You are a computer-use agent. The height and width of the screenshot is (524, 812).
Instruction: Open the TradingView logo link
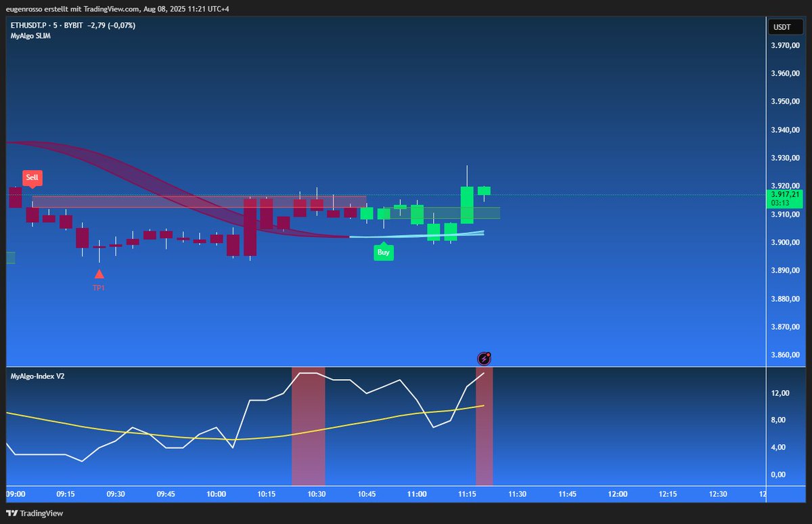(x=35, y=513)
